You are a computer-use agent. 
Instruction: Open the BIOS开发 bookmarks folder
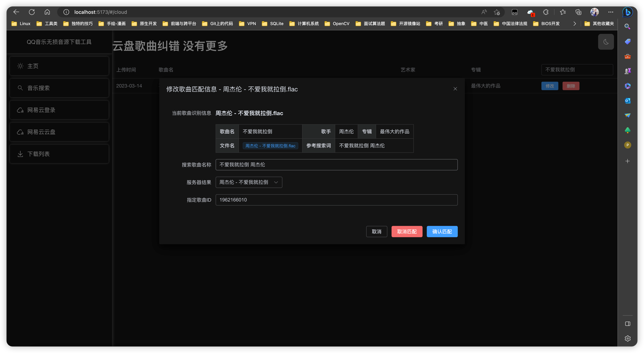[546, 24]
